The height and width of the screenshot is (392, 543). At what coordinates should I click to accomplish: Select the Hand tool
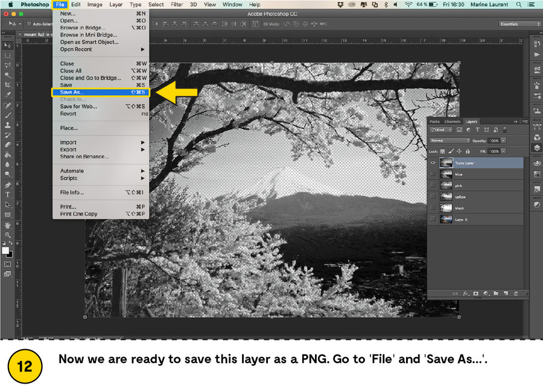8,225
